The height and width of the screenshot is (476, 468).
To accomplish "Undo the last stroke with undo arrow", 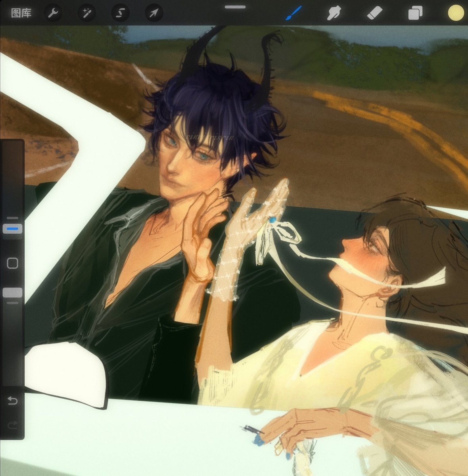I will [x=12, y=401].
